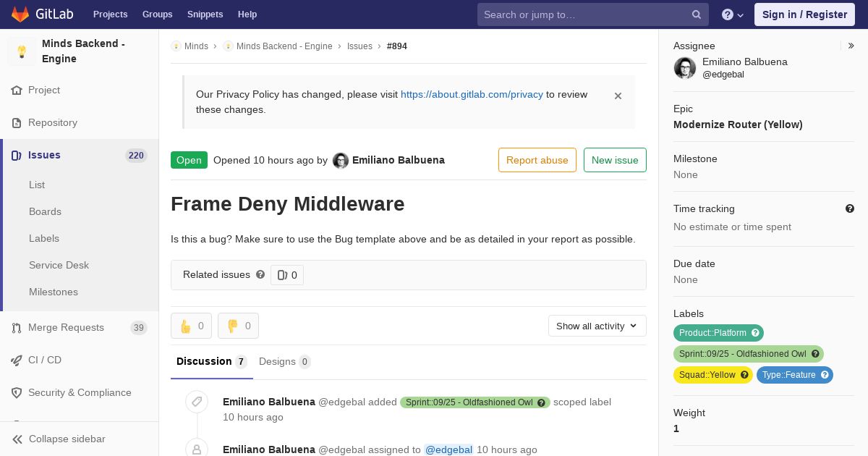
Task: Open Issues List submenu item
Action: 37,185
